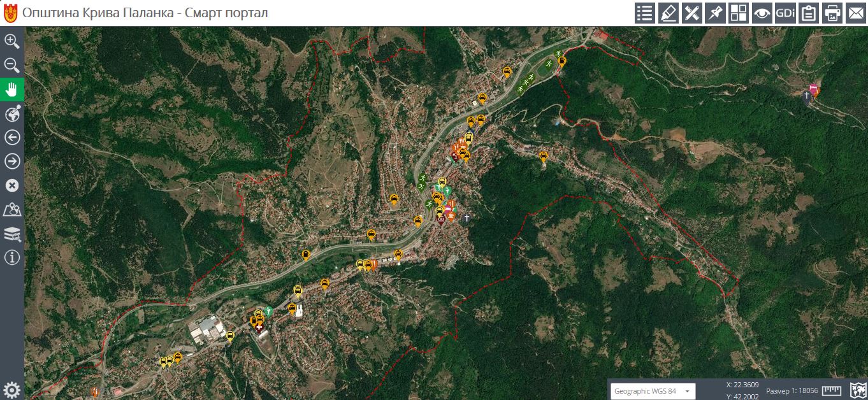Click the zoom out magnifier tool
The width and height of the screenshot is (868, 400).
coord(12,65)
